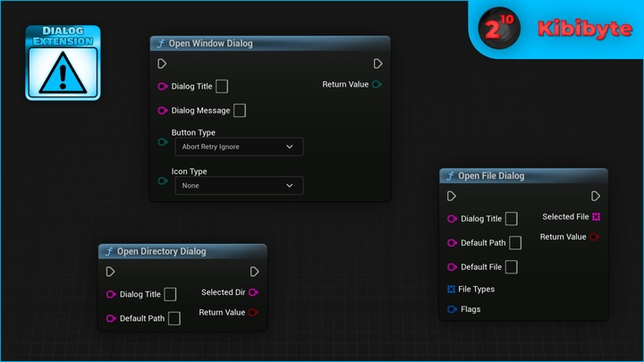The height and width of the screenshot is (362, 644).
Task: Click the Default File text box
Action: [512, 267]
